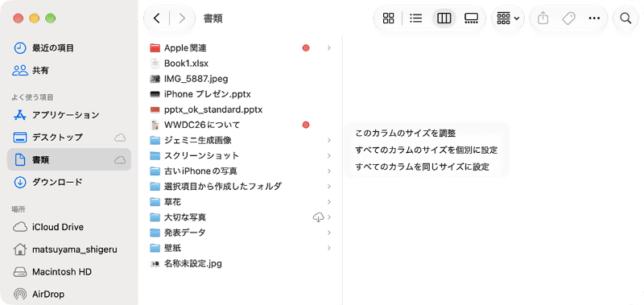
Task: Expand the 発表データ folder chevron
Action: point(329,233)
